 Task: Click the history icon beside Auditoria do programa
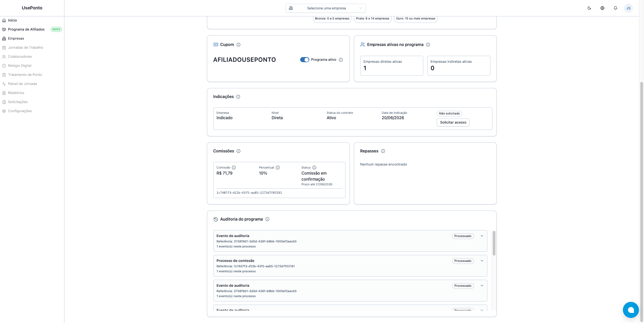216,219
